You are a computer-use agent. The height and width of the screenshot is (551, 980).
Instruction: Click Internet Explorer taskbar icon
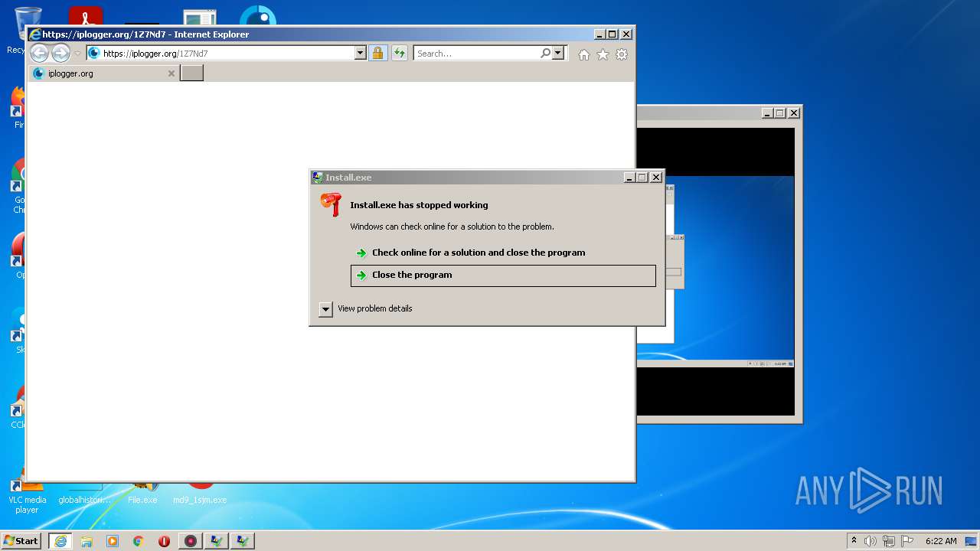click(x=60, y=540)
